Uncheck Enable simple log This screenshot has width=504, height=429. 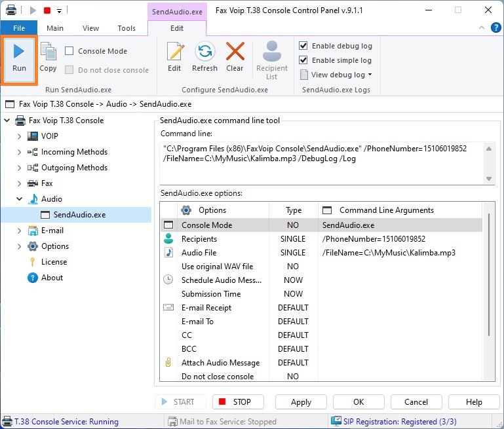(303, 60)
